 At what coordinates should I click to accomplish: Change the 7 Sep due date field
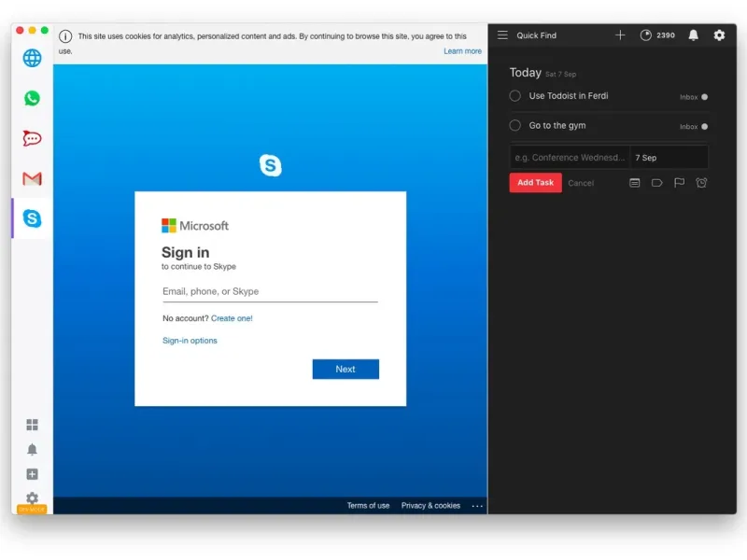pyautogui.click(x=669, y=158)
